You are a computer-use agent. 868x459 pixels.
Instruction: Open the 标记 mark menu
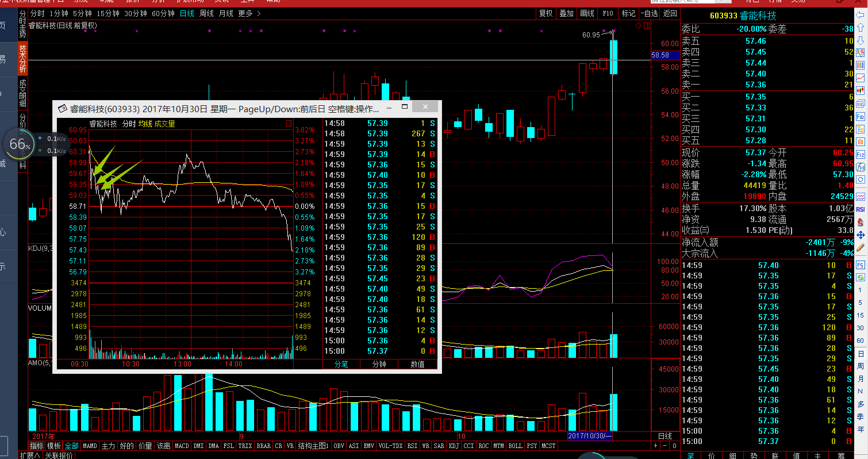pyautogui.click(x=629, y=13)
